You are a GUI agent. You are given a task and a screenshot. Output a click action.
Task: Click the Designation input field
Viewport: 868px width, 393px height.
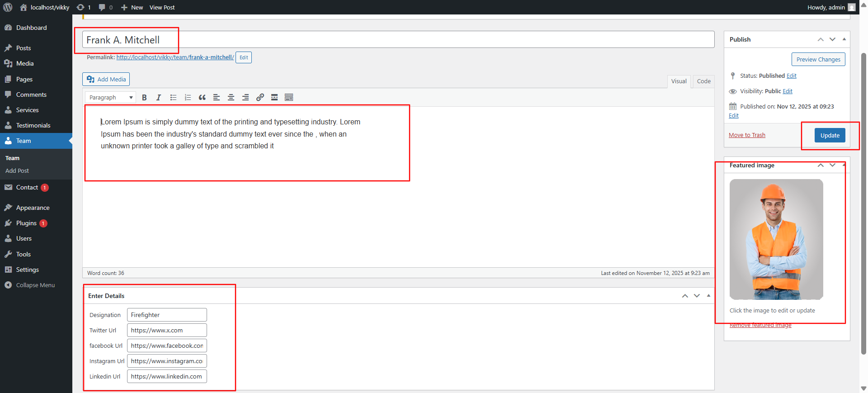pos(167,315)
